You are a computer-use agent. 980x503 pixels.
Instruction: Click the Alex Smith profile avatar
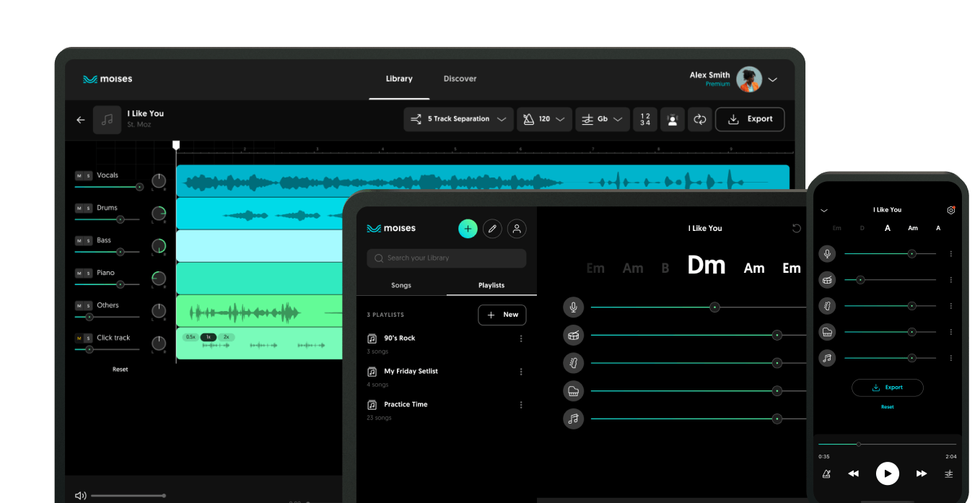point(749,79)
